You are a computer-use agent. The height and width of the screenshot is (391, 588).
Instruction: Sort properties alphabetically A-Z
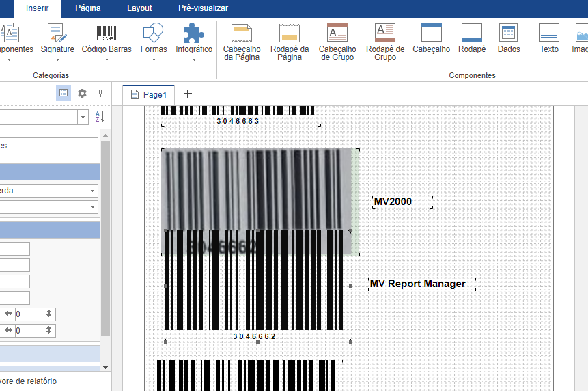(x=100, y=117)
